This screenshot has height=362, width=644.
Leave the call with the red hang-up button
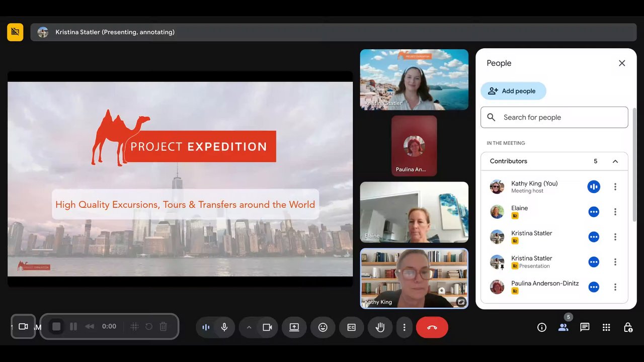(x=432, y=327)
